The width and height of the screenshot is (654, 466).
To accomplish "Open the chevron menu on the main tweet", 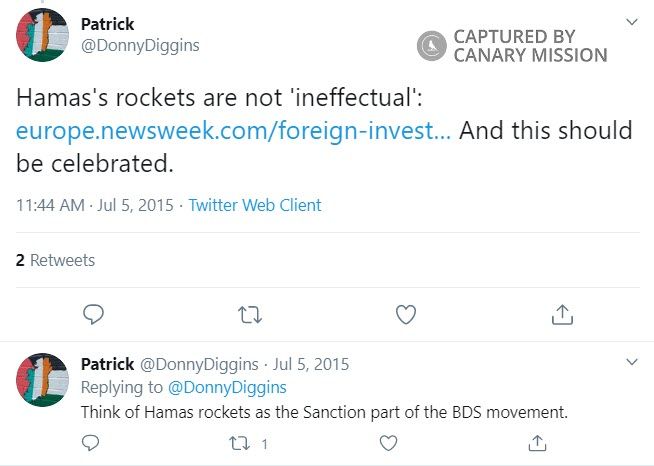I will pyautogui.click(x=631, y=22).
